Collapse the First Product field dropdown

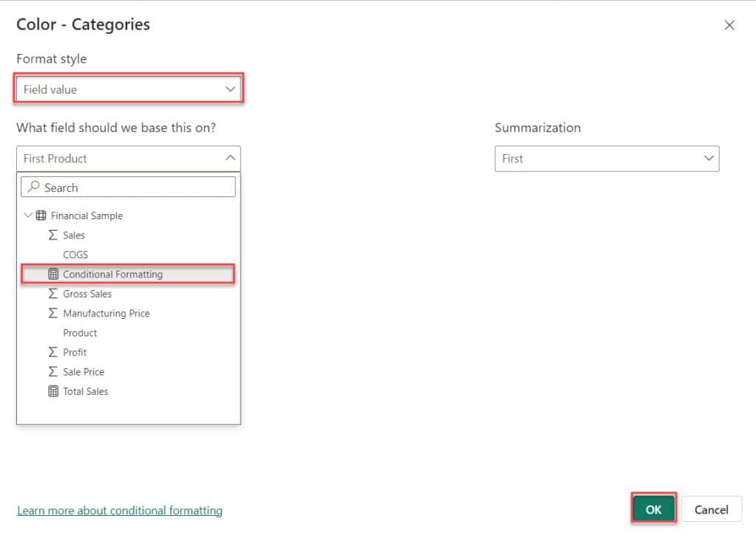(128, 159)
